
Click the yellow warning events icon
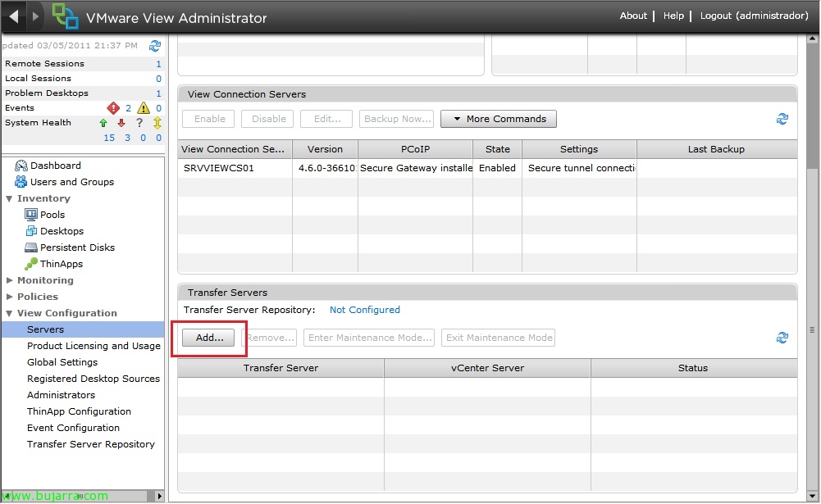point(144,108)
